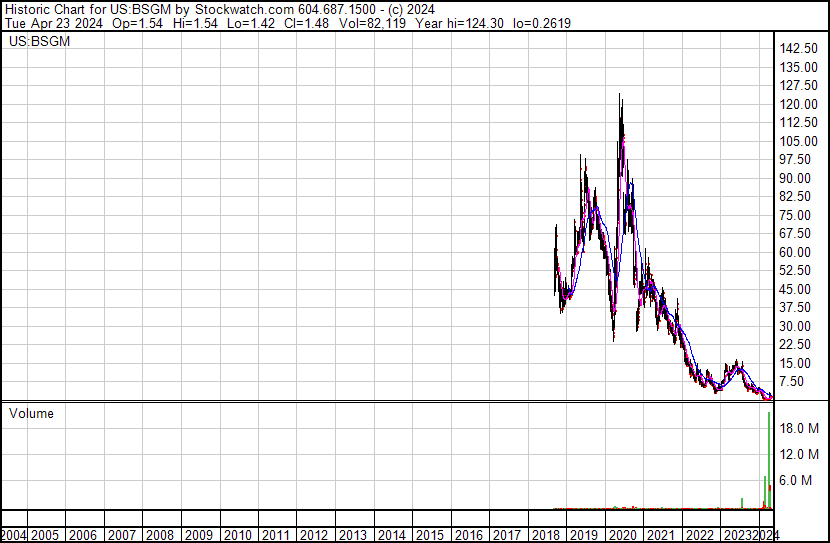This screenshot has width=830, height=543.
Task: Click the high value 'Hi=1.54'
Action: pos(195,23)
